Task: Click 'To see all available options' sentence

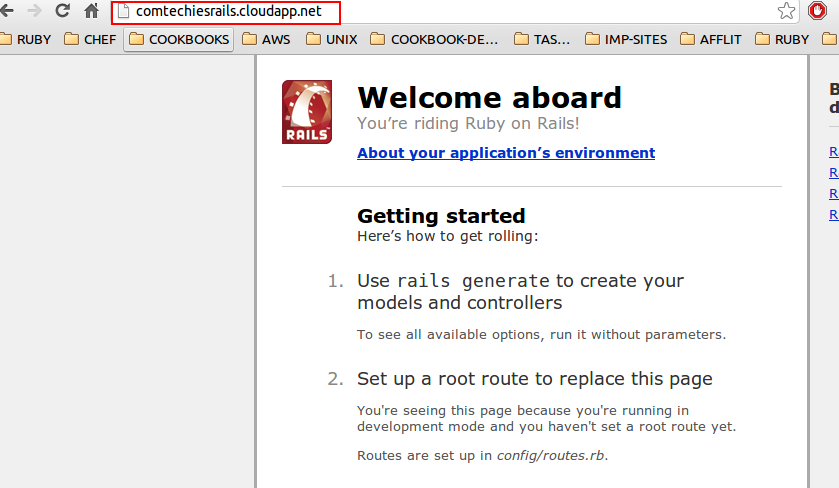Action: [x=541, y=334]
